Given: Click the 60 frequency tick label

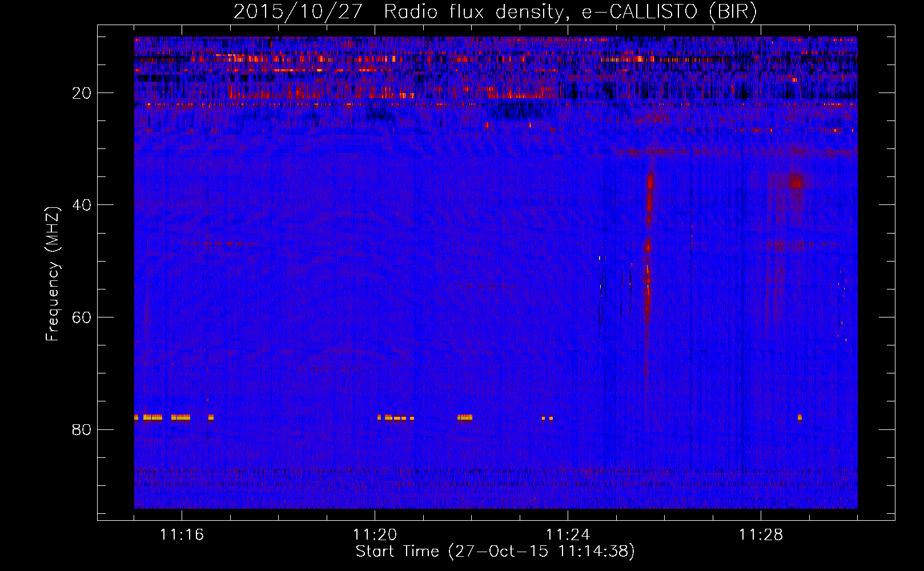Looking at the screenshot, I should click(x=82, y=317).
